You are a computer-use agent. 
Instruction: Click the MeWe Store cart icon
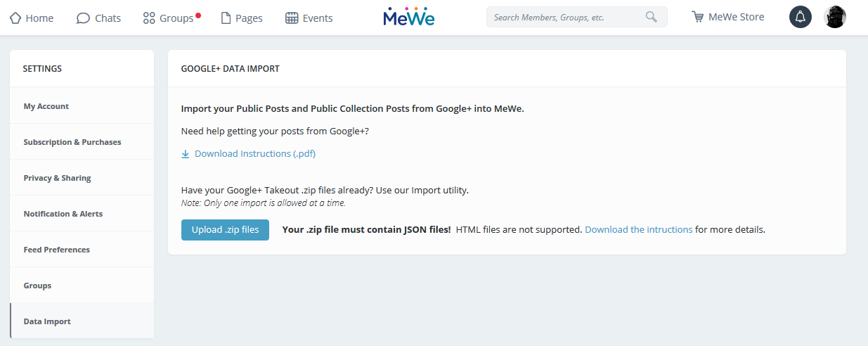click(x=697, y=17)
